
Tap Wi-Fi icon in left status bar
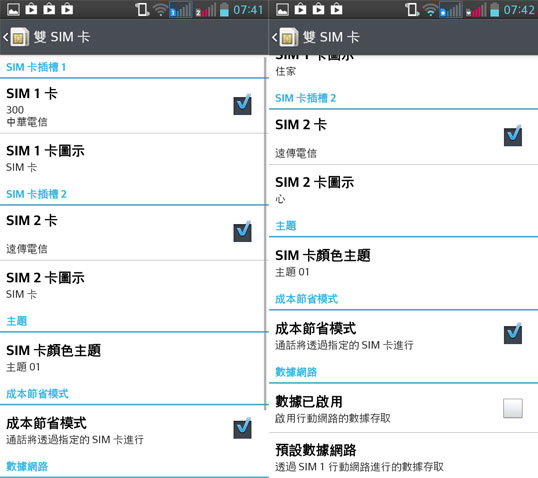[160, 10]
